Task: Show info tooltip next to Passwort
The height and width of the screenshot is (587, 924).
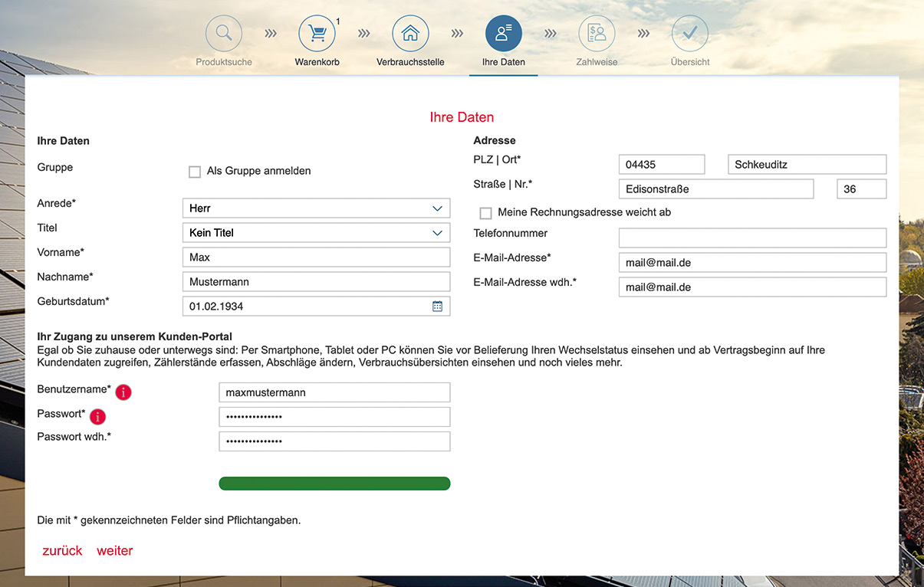Action: (97, 417)
